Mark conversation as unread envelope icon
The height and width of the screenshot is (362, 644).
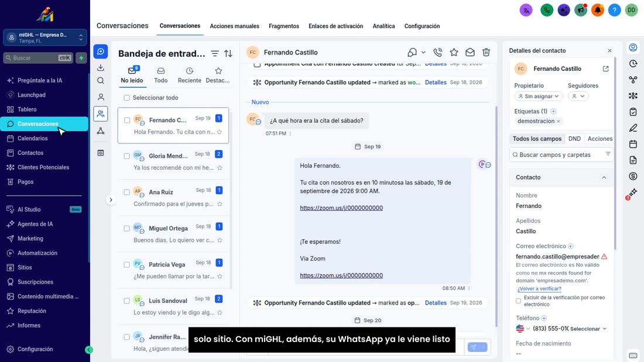[470, 52]
